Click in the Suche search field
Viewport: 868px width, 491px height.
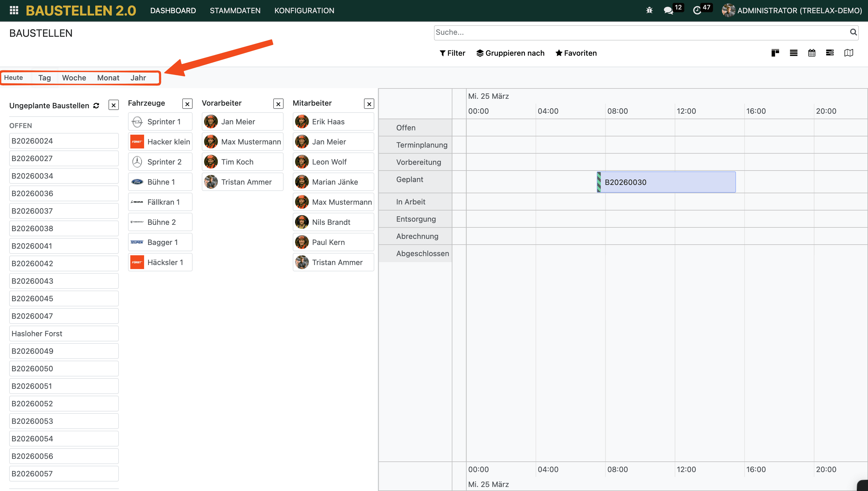click(640, 32)
